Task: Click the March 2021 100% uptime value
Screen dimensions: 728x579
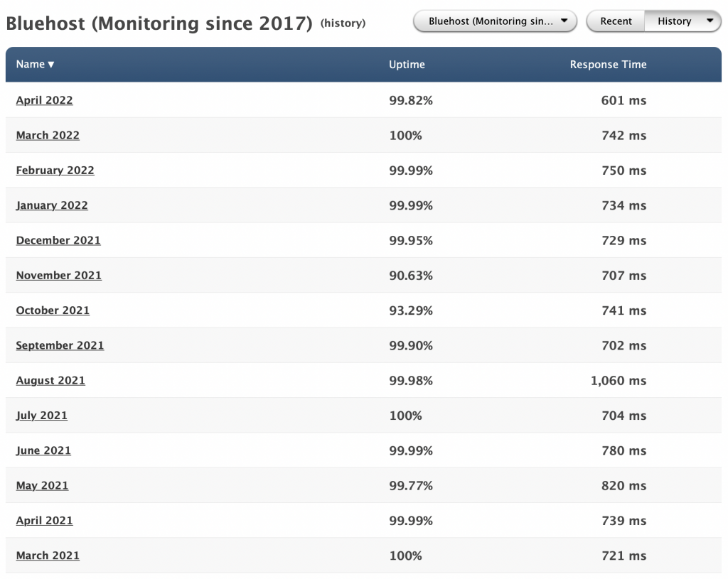Action: click(x=405, y=556)
